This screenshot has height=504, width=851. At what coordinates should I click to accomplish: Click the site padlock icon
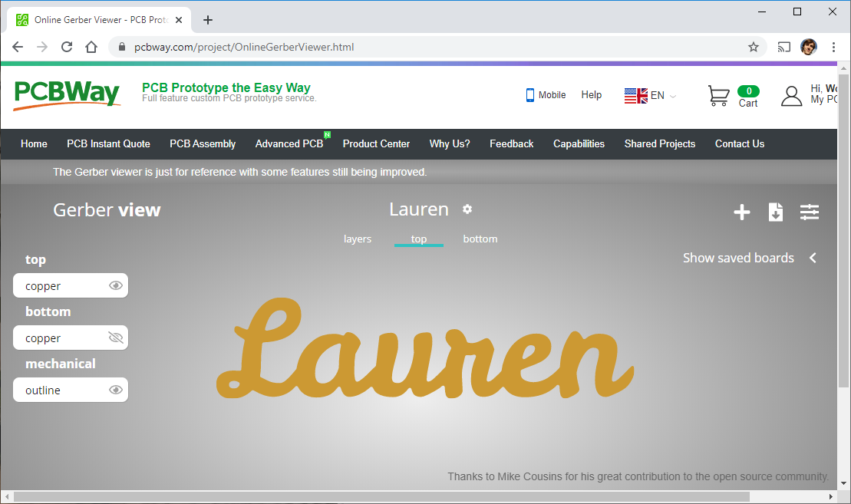coord(121,48)
